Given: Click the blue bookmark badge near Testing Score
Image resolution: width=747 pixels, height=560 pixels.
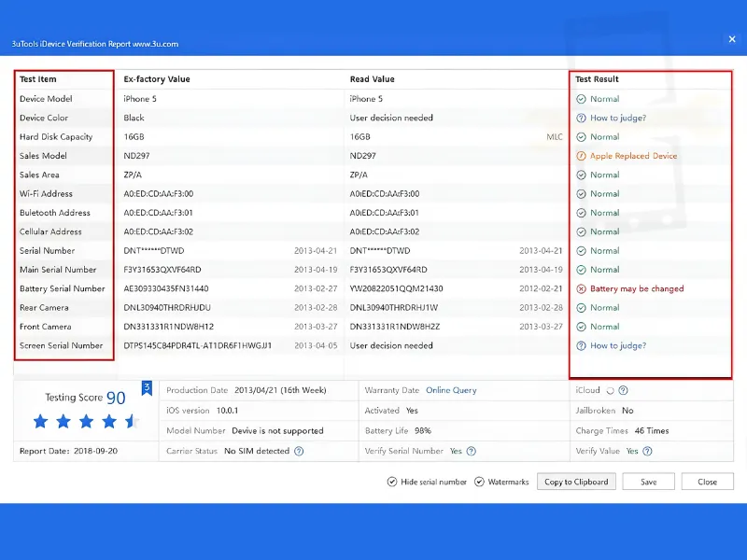Looking at the screenshot, I should coord(147,388).
